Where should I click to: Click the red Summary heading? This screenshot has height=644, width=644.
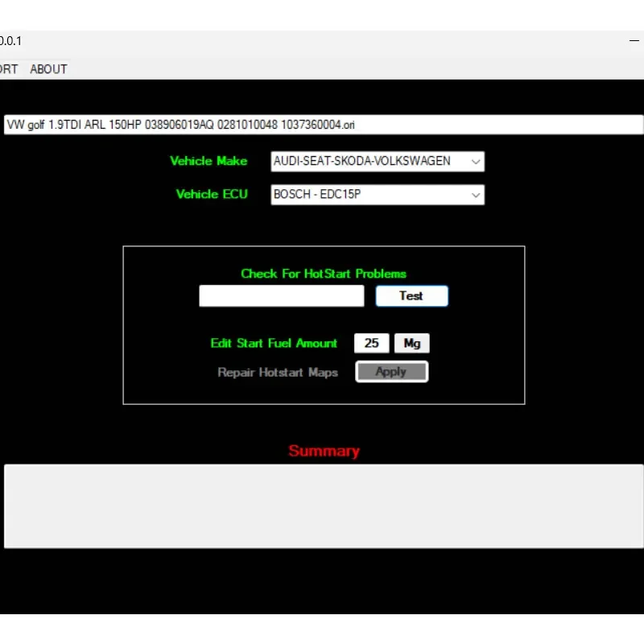click(324, 451)
